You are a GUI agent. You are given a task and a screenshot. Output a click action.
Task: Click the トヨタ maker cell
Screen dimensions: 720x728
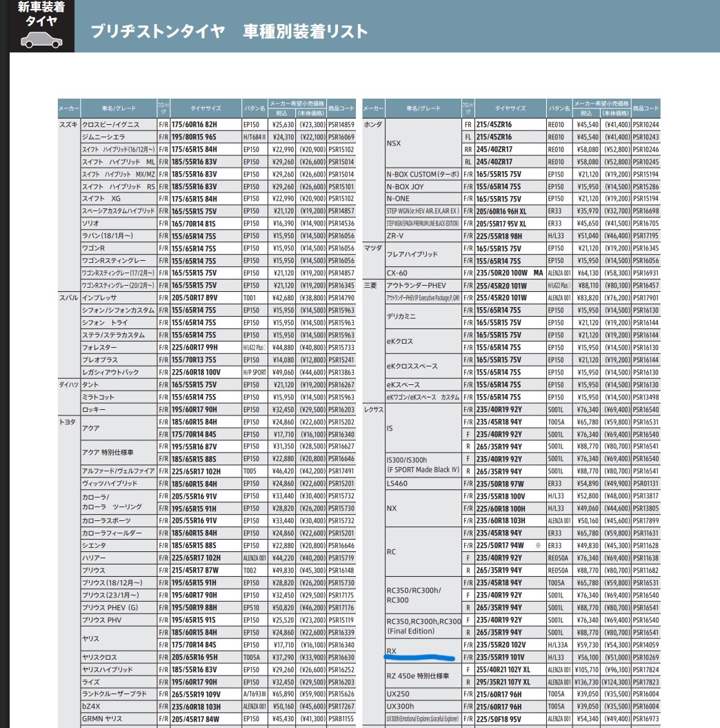[68, 422]
